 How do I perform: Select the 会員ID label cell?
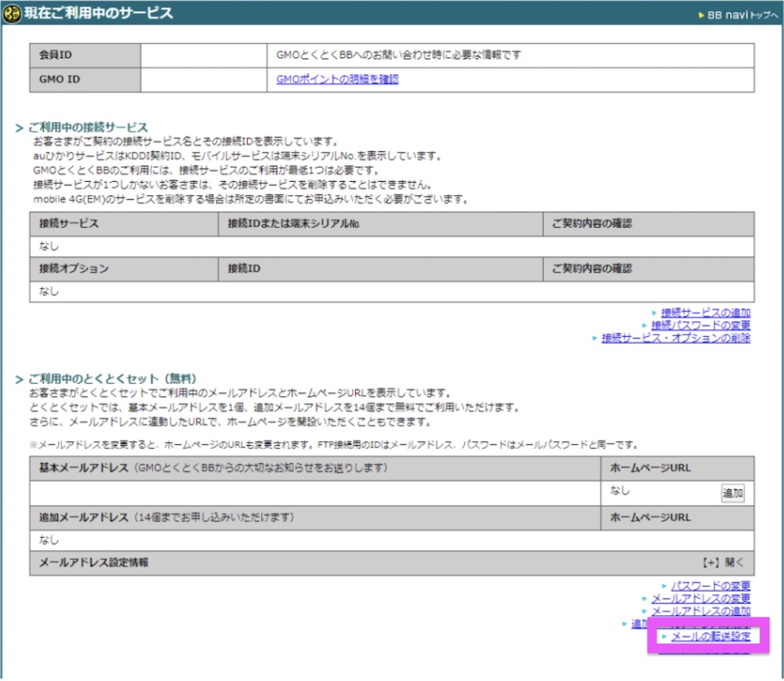click(x=85, y=56)
